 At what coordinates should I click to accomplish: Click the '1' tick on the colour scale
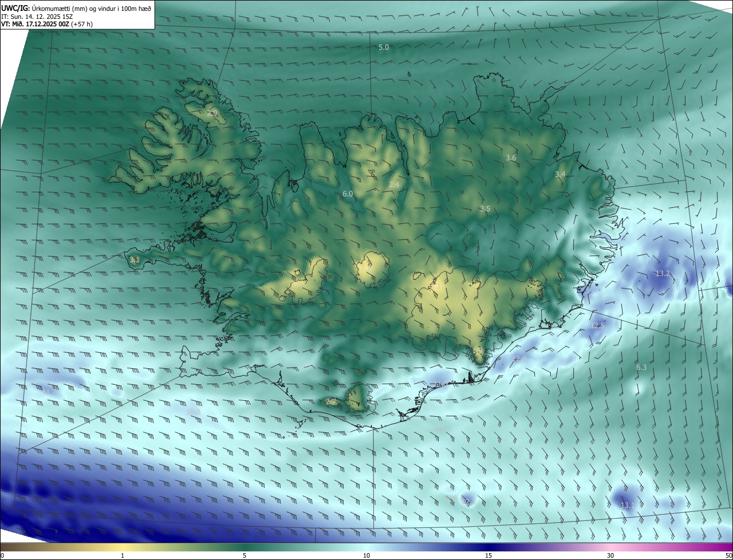123,555
